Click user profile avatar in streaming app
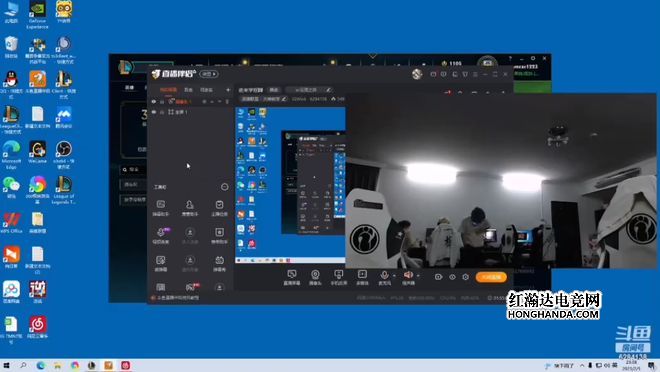660x372 pixels. [x=417, y=74]
